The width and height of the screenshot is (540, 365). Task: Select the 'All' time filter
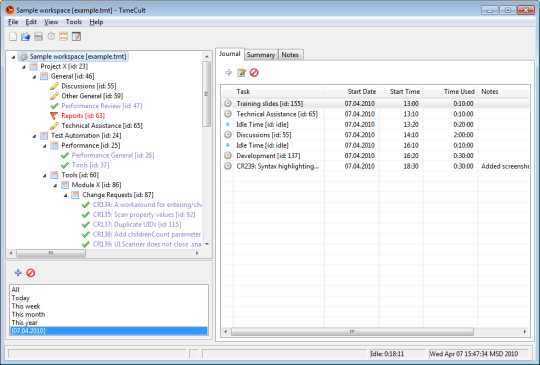(x=108, y=290)
